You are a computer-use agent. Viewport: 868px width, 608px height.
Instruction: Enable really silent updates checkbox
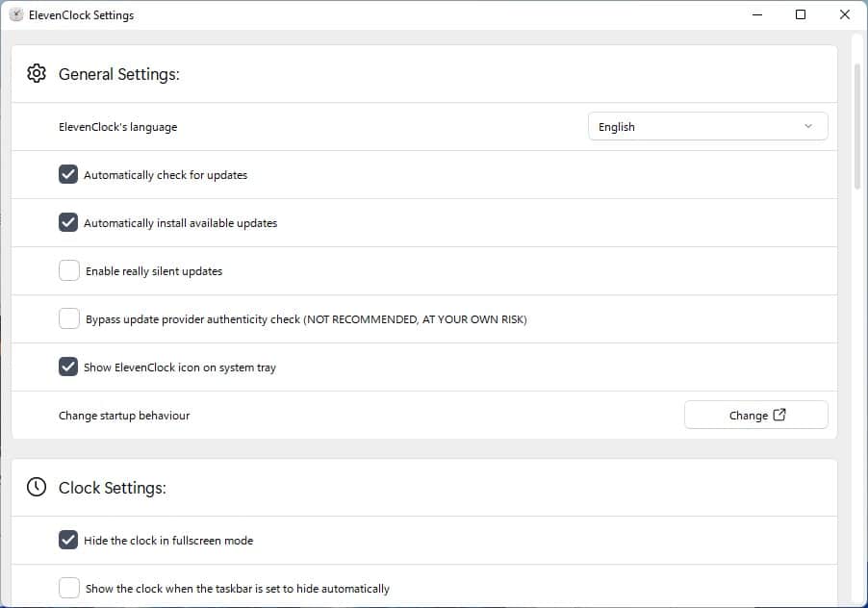69,271
